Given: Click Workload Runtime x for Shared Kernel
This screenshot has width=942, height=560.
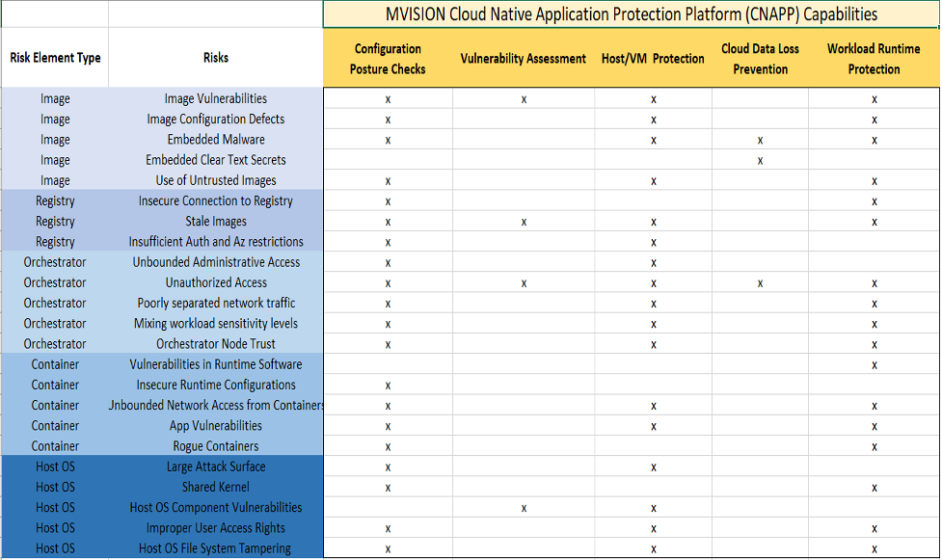Looking at the screenshot, I should click(x=875, y=488).
